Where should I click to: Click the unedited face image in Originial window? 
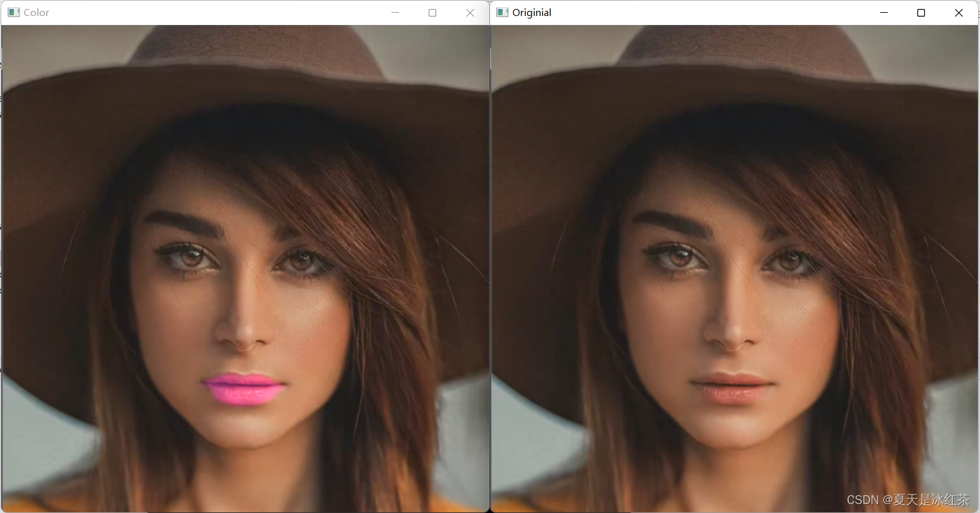[734, 269]
